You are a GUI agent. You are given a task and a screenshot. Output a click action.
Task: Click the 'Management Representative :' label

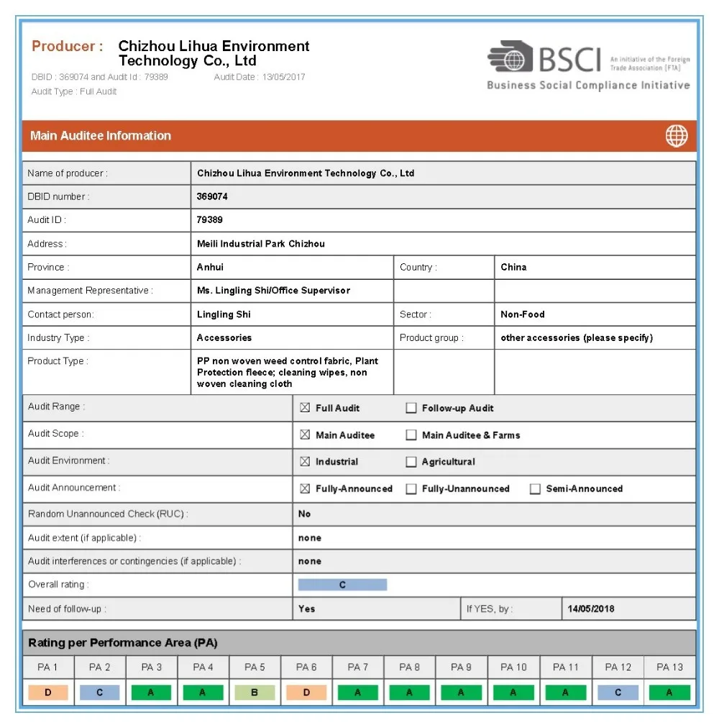point(90,291)
